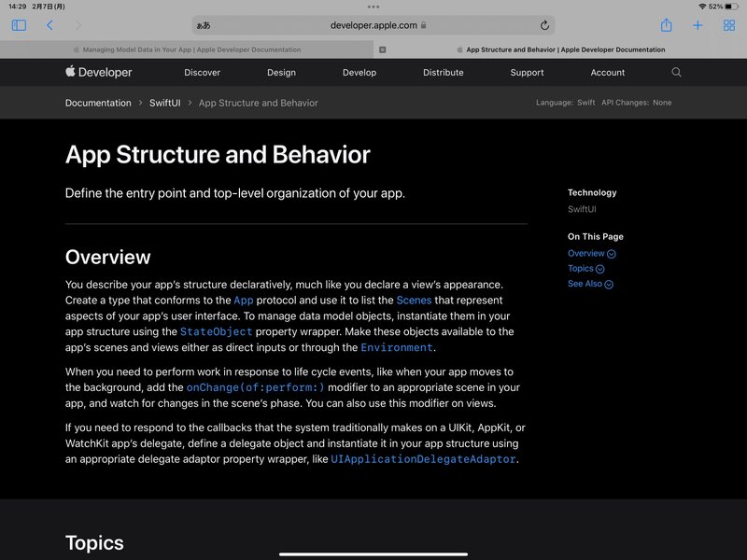This screenshot has height=560, width=747.
Task: Jump to Overview in On This Page
Action: click(x=591, y=253)
